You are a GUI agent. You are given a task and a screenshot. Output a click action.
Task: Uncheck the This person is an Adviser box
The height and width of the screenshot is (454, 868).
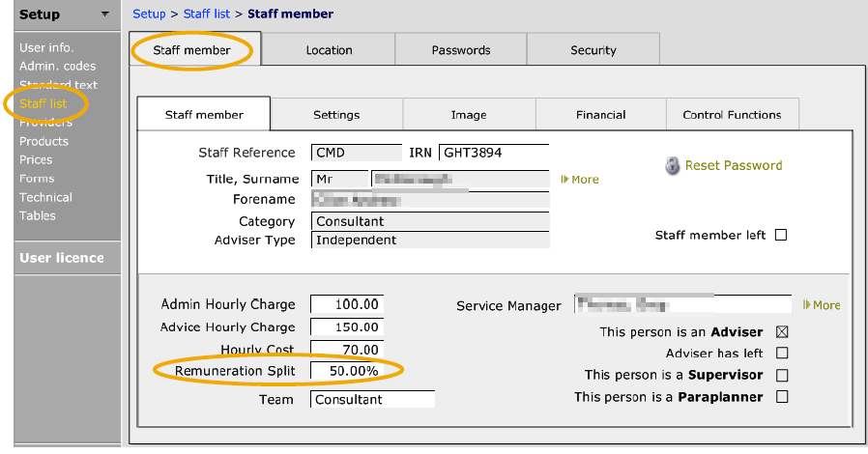pyautogui.click(x=782, y=331)
